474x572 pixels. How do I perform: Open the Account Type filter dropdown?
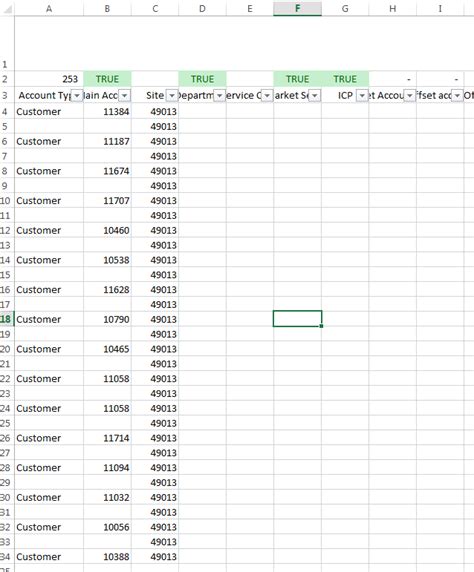tap(77, 96)
